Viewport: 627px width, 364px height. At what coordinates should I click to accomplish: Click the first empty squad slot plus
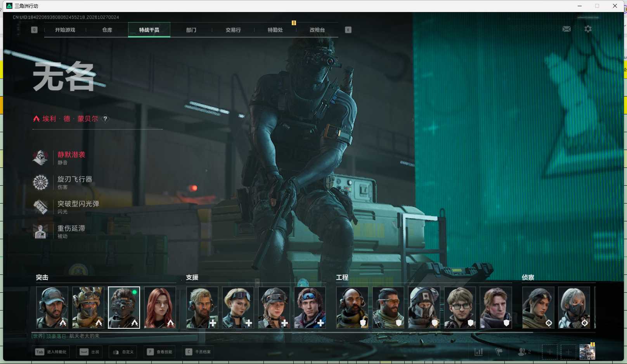[550, 352]
